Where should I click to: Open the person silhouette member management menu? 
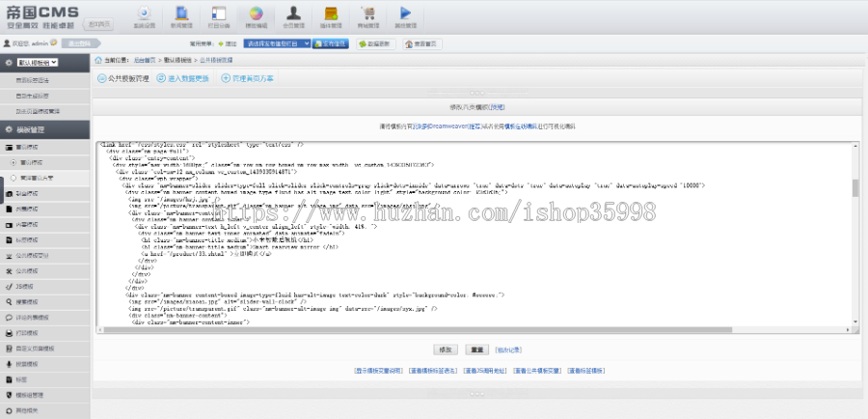tap(293, 17)
